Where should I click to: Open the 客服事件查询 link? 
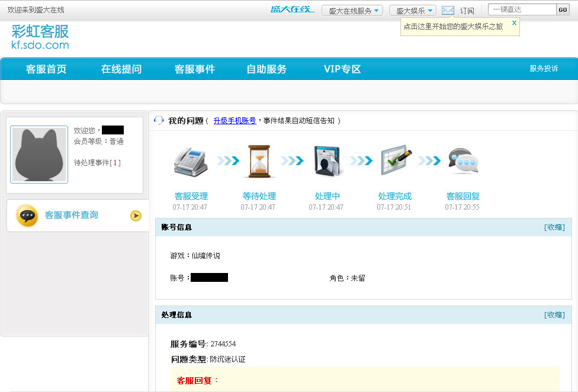72,215
